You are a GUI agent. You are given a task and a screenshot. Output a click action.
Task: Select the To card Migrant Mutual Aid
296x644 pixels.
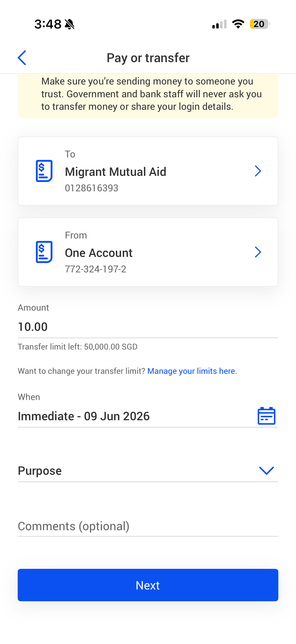pos(148,171)
